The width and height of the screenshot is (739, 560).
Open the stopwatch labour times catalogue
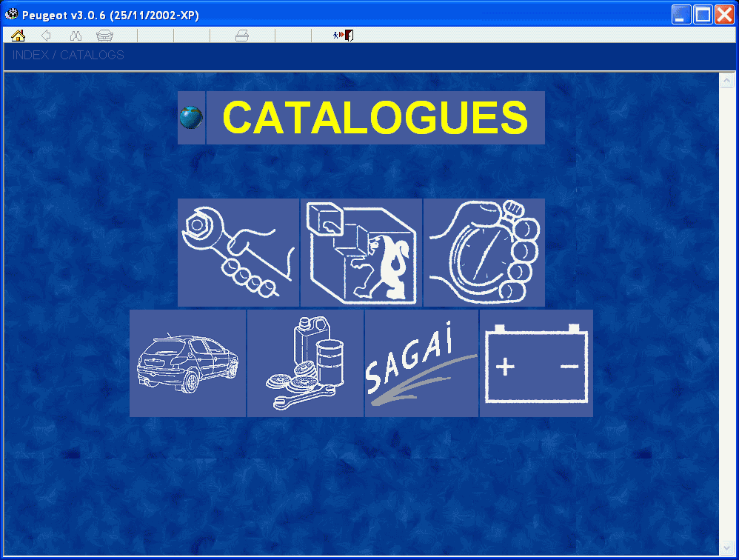pyautogui.click(x=484, y=253)
